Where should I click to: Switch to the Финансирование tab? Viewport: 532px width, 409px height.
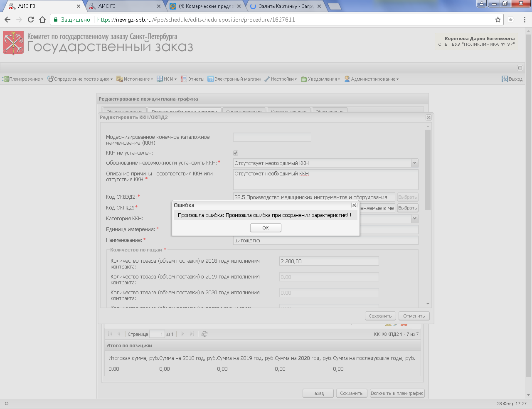[244, 111]
